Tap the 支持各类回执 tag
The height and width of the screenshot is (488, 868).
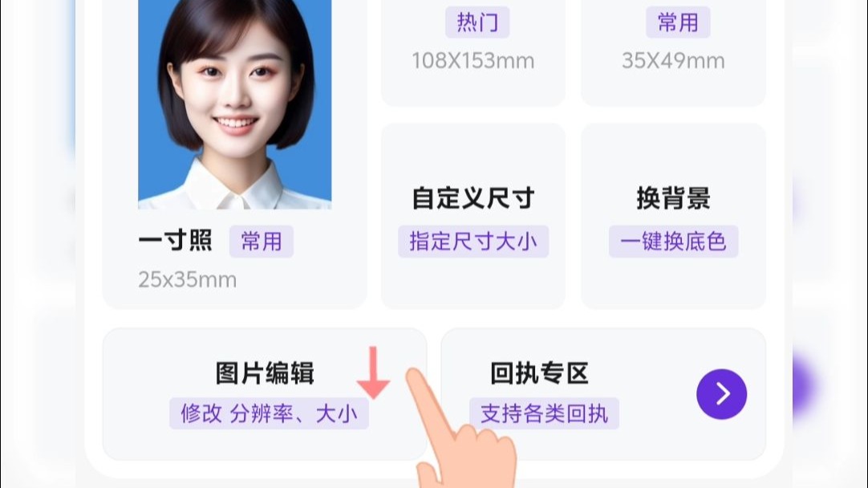pyautogui.click(x=544, y=413)
